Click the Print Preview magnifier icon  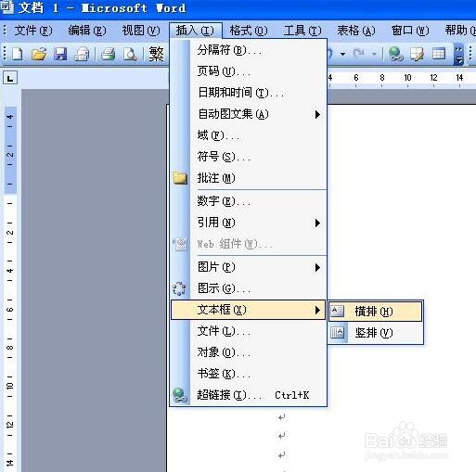[130, 54]
